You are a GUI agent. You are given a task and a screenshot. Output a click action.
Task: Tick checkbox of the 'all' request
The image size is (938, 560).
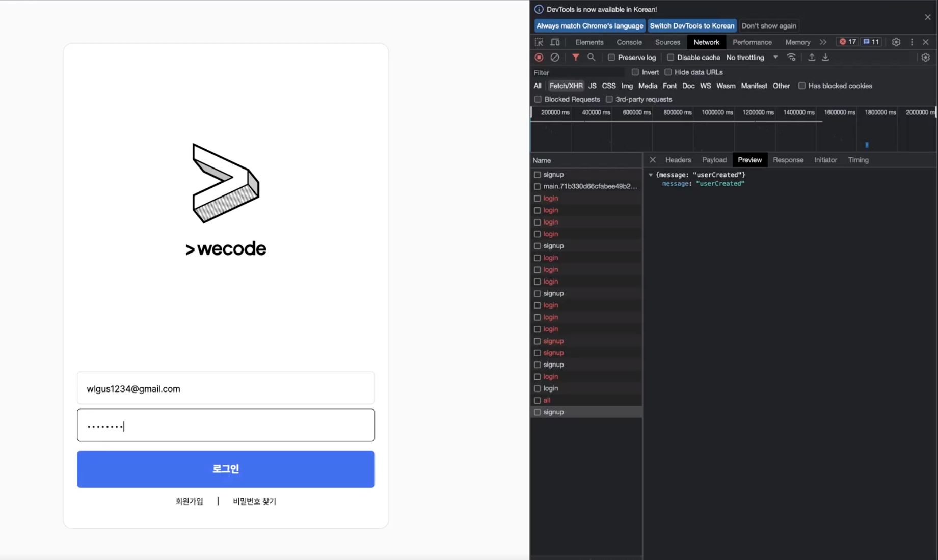(538, 400)
